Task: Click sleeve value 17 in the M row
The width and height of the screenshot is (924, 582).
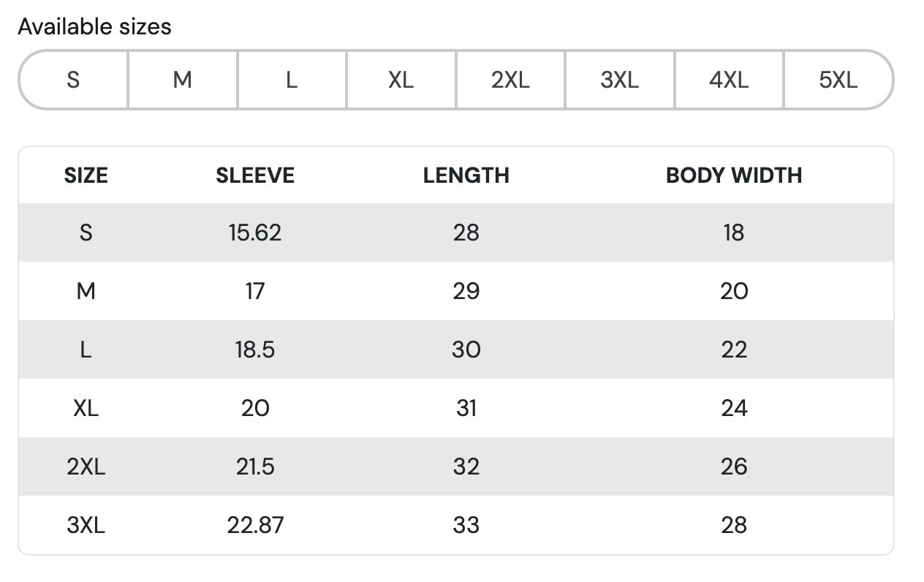Action: tap(255, 291)
